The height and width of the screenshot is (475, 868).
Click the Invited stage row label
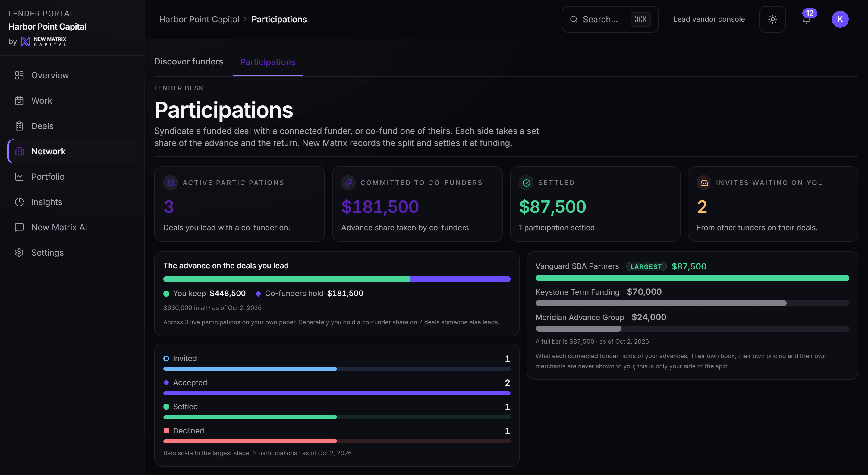pos(185,358)
